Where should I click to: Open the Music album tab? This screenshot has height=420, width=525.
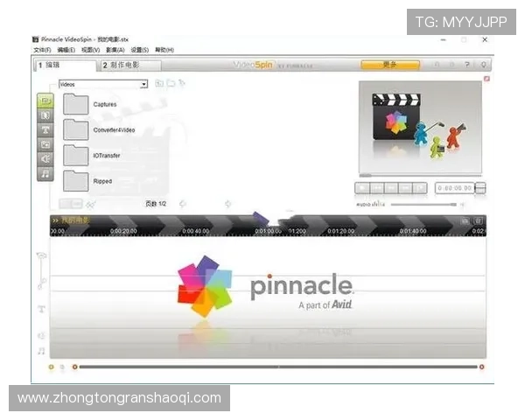tap(45, 173)
